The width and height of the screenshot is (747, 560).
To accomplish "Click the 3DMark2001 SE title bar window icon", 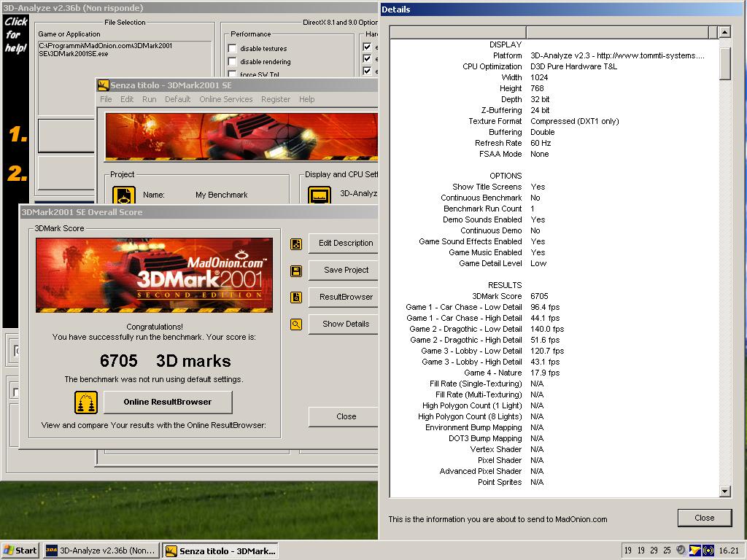I will coord(104,85).
